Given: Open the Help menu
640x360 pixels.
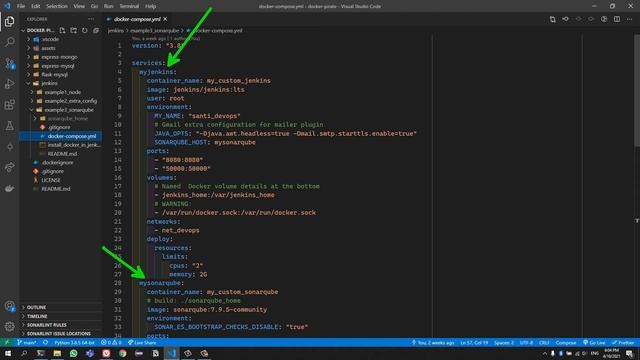Looking at the screenshot, I should (151, 6).
